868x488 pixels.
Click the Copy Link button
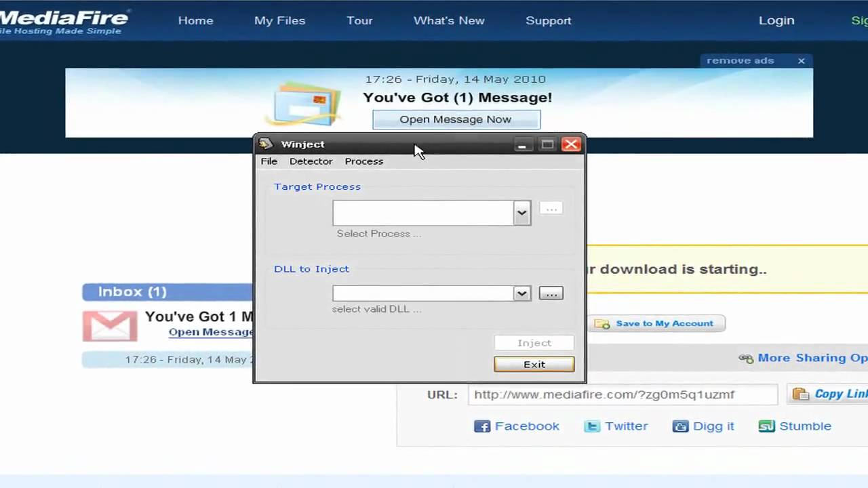tap(829, 394)
